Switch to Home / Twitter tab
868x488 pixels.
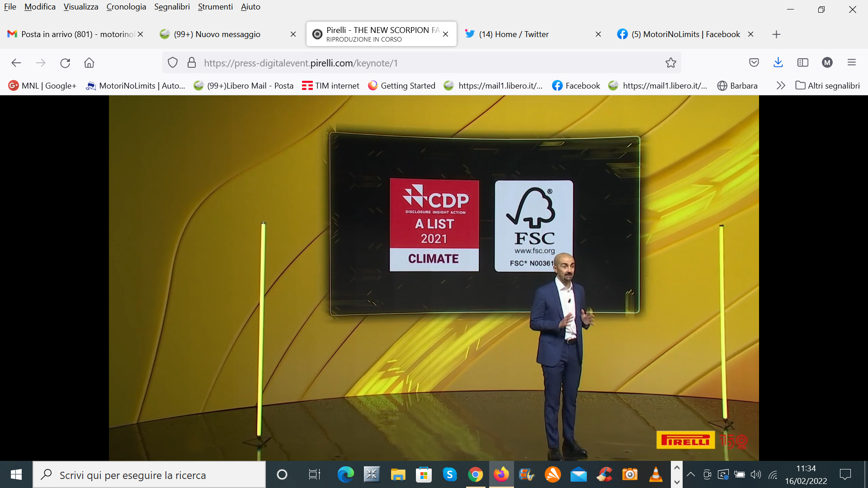[x=514, y=34]
